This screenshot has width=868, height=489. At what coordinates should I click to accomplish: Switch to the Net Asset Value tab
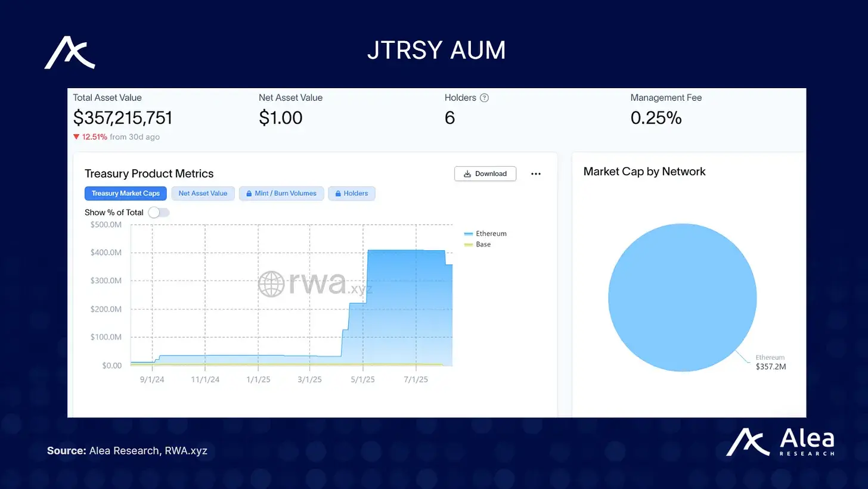(203, 194)
